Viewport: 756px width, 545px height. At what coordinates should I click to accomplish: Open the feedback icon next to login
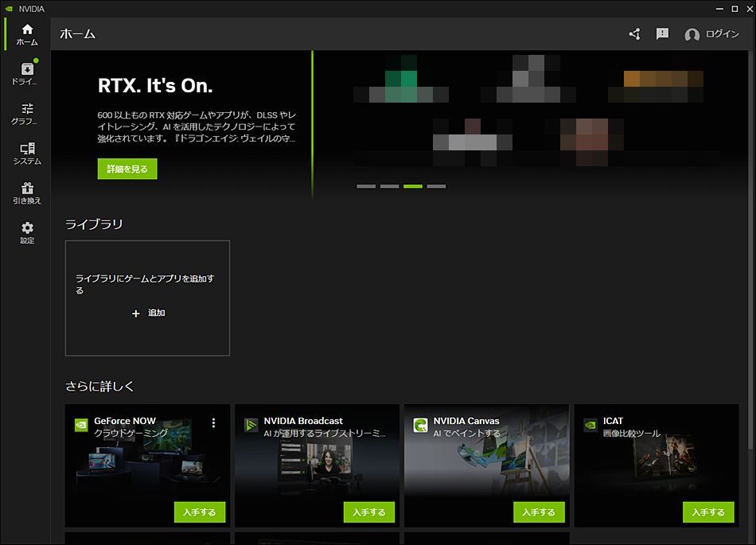tap(662, 34)
